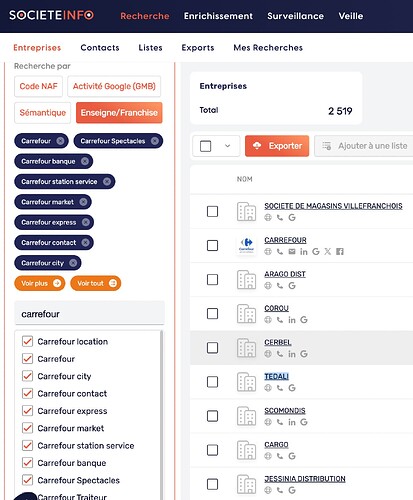The width and height of the screenshot is (413, 500).
Task: Remove the Carrefour banque tag with its x icon
Action: click(x=85, y=161)
